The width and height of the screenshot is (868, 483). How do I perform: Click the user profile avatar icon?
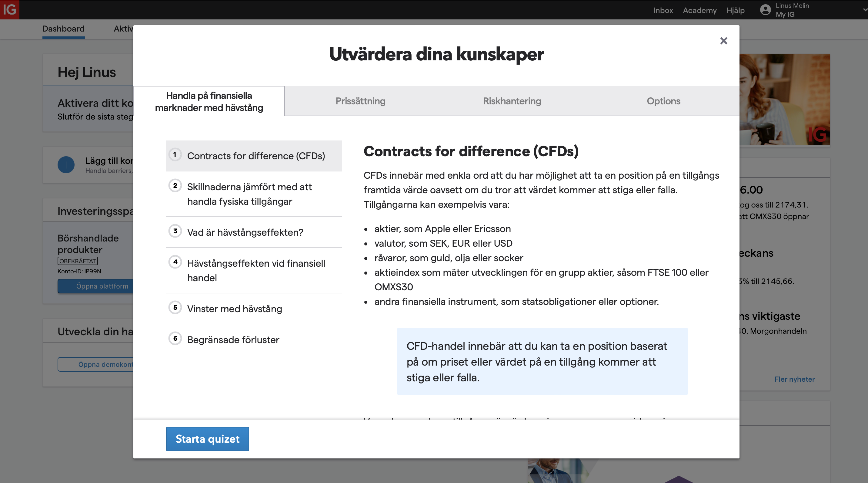pyautogui.click(x=765, y=10)
